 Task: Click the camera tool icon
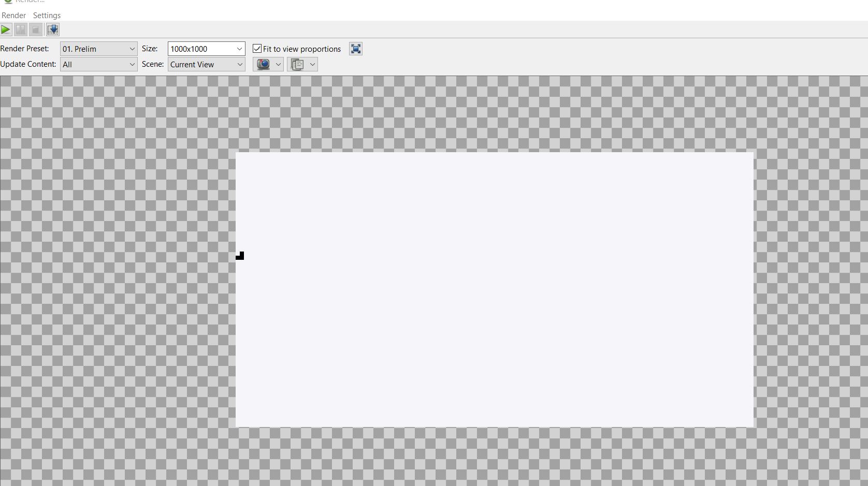pyautogui.click(x=264, y=64)
